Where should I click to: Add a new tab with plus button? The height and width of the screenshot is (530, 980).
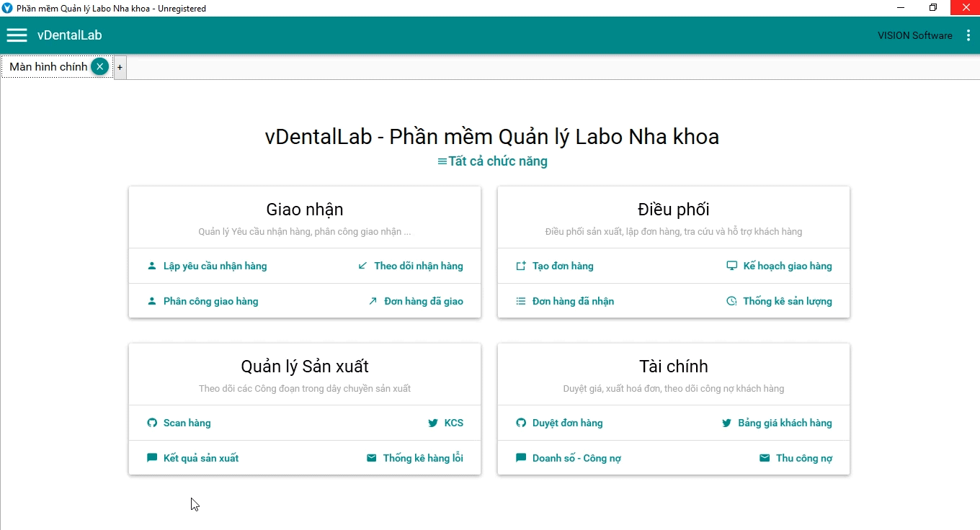[x=120, y=67]
